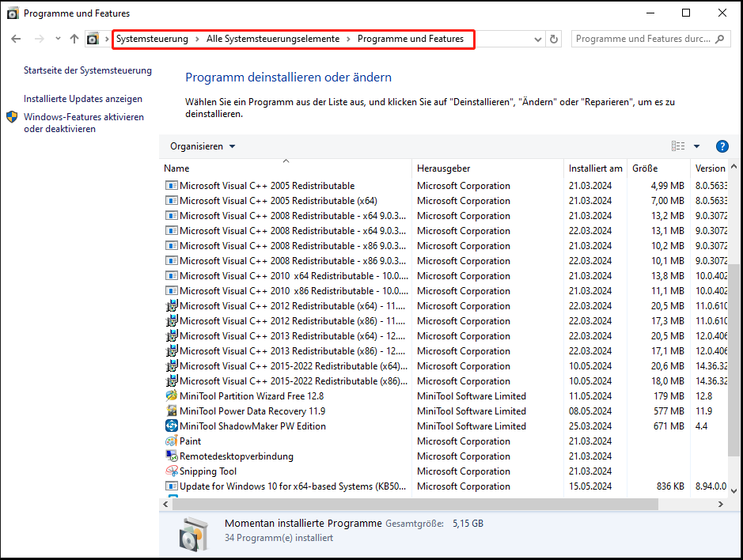Screen dimensions: 743x560
Task: Select Visual C++ 2013 Redistributable (x64) entry
Action: click(x=292, y=336)
